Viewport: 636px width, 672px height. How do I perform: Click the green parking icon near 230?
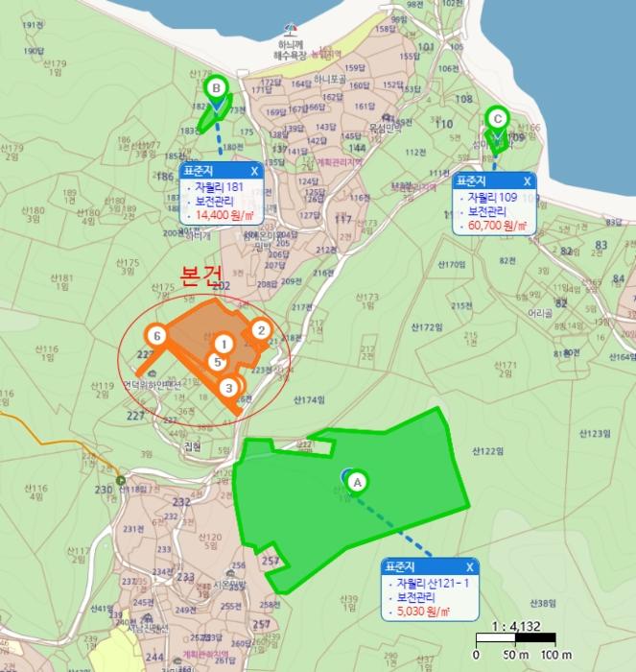(122, 480)
